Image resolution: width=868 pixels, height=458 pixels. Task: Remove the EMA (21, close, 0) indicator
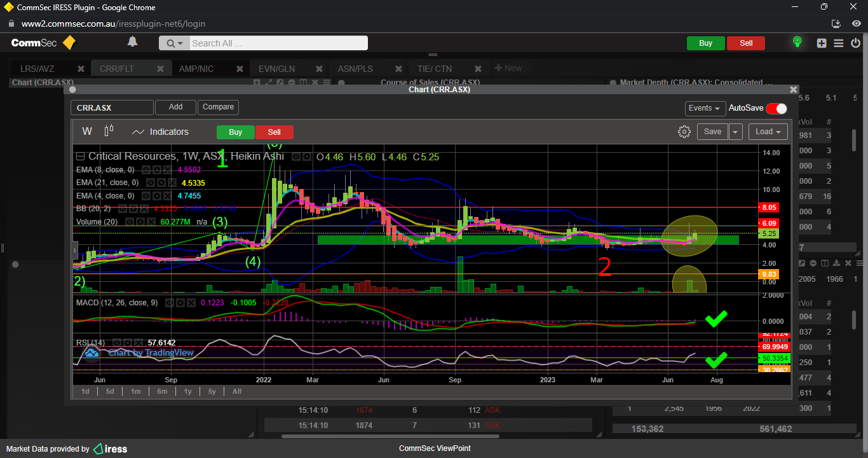172,183
